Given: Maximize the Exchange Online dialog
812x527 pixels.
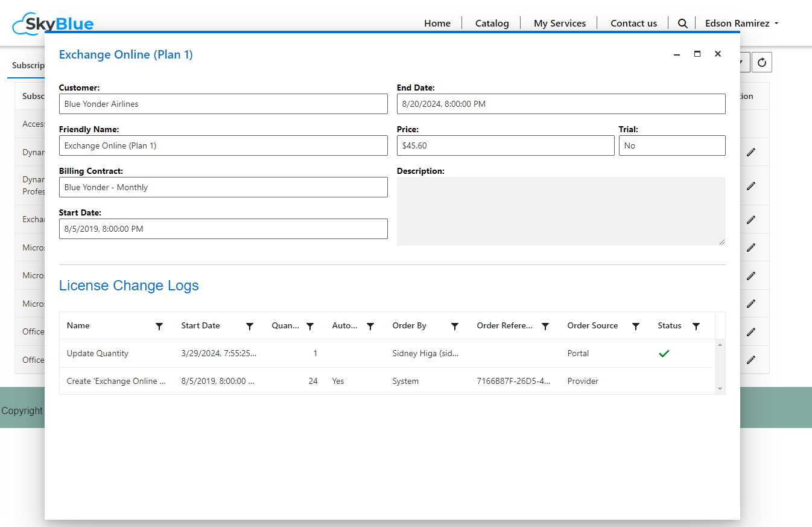Looking at the screenshot, I should pos(697,54).
